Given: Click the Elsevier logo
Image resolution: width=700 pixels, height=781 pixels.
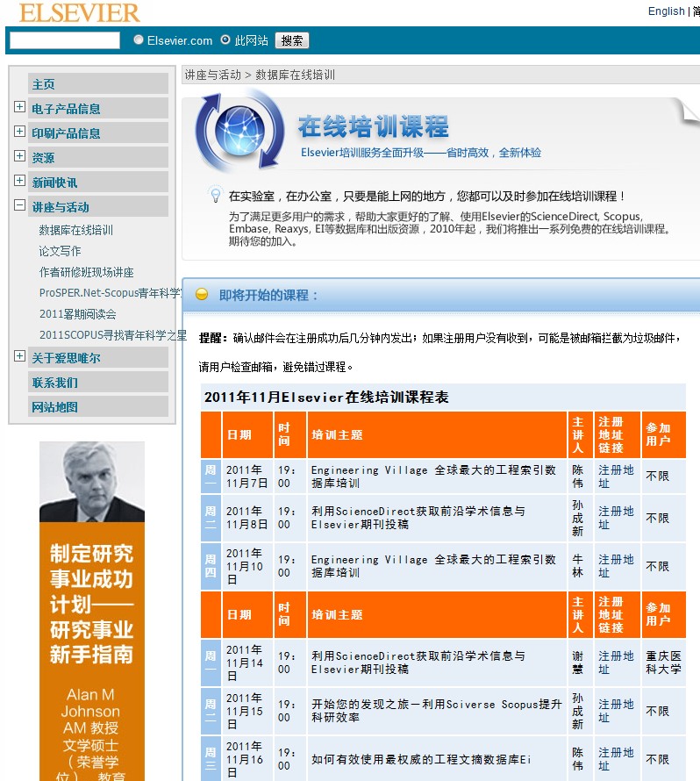Looking at the screenshot, I should click(80, 13).
